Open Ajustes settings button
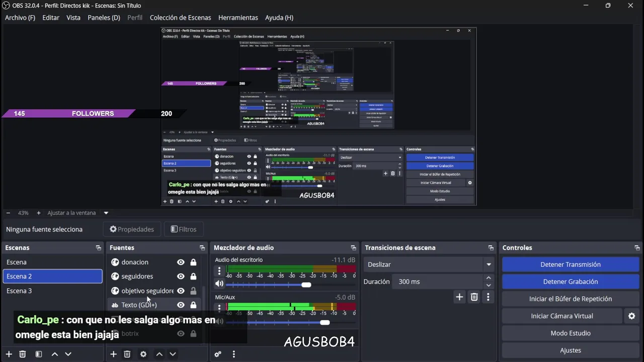Image resolution: width=644 pixels, height=362 pixels. (x=571, y=350)
